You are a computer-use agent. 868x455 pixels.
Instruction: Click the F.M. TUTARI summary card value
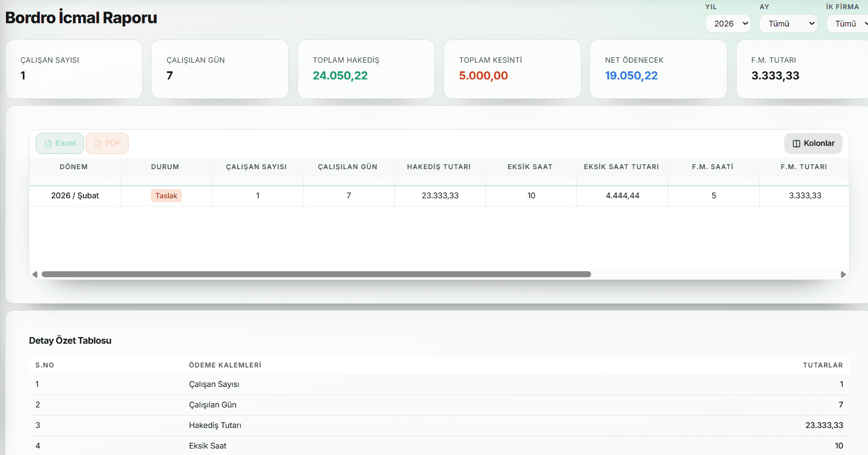(x=776, y=76)
